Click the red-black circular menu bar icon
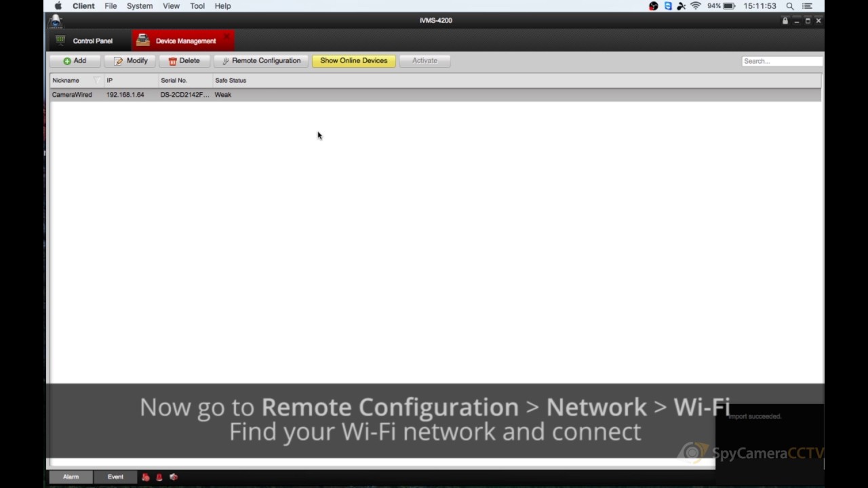This screenshot has height=488, width=868. 654,6
